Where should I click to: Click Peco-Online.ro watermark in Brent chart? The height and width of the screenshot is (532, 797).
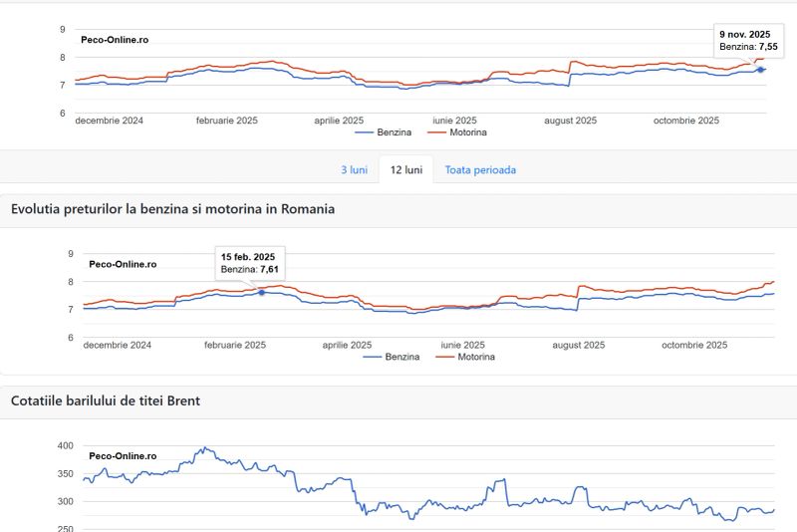point(123,455)
